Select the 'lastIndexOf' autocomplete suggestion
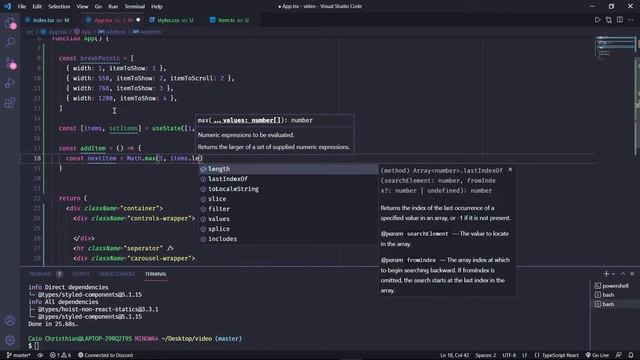 [288, 179]
